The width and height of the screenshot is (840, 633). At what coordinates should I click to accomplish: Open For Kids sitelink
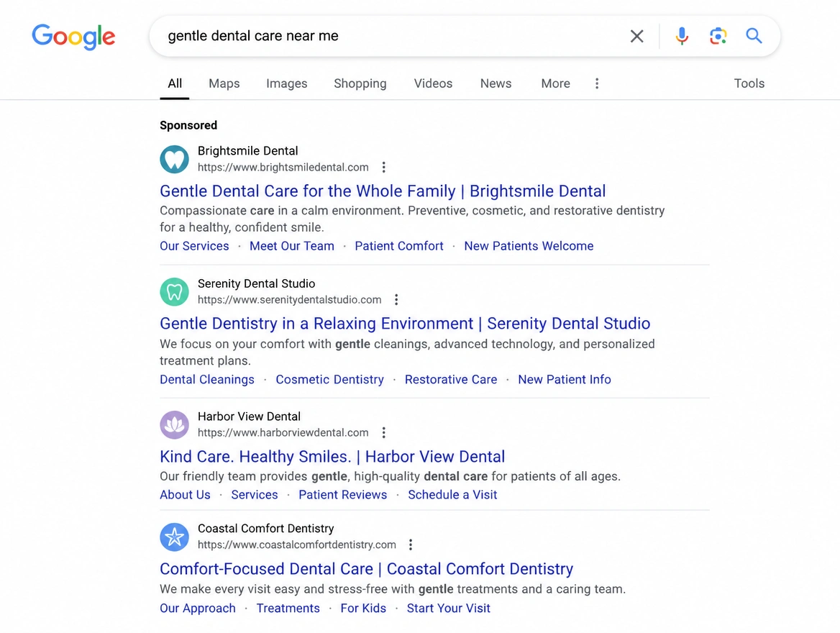pos(363,609)
